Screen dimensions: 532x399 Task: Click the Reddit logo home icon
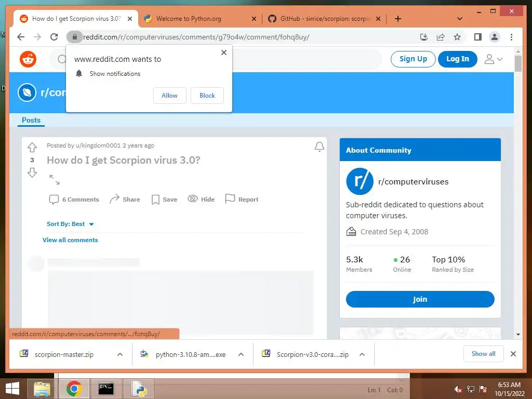click(x=28, y=59)
